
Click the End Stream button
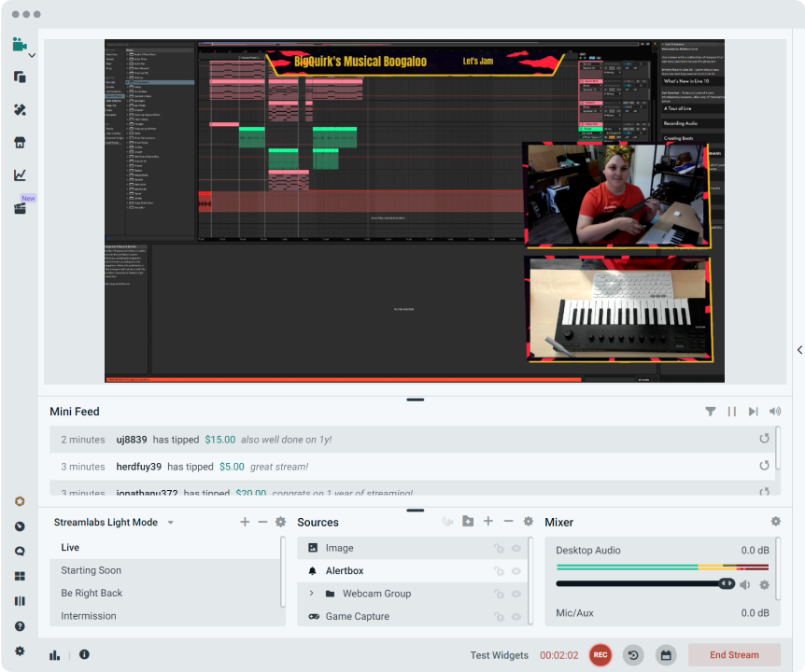pos(734,655)
